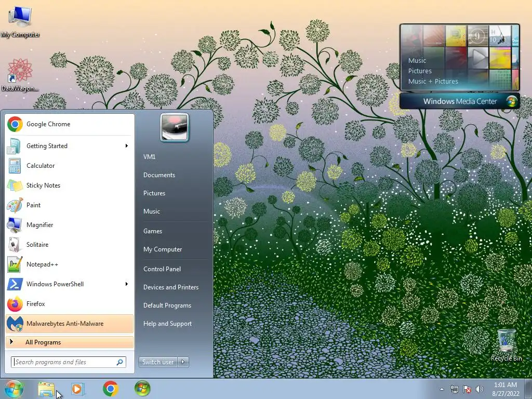Open Devices and Printers
This screenshot has height=399, width=532.
(170, 287)
